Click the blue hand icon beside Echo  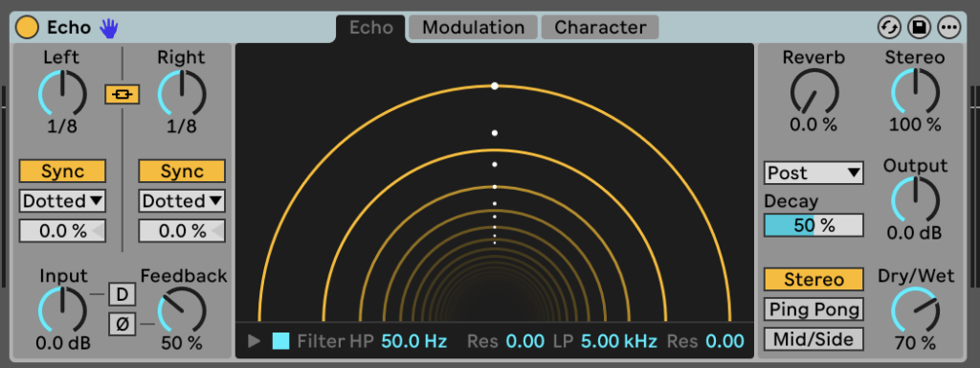109,28
